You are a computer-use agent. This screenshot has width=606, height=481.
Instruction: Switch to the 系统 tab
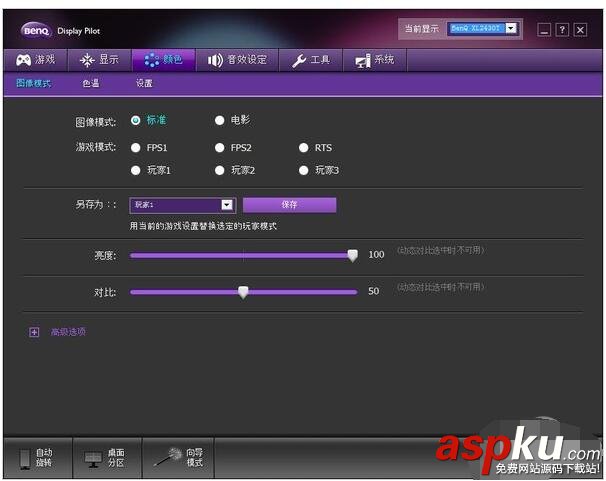click(375, 60)
